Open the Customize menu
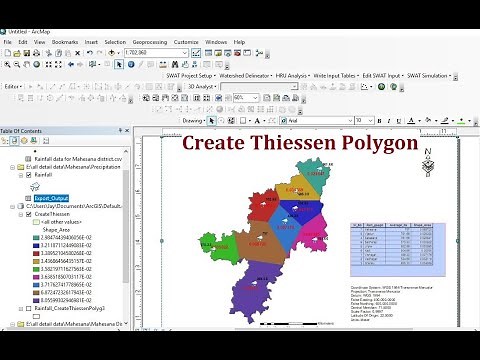Viewport: 480px width, 360px height. click(186, 42)
